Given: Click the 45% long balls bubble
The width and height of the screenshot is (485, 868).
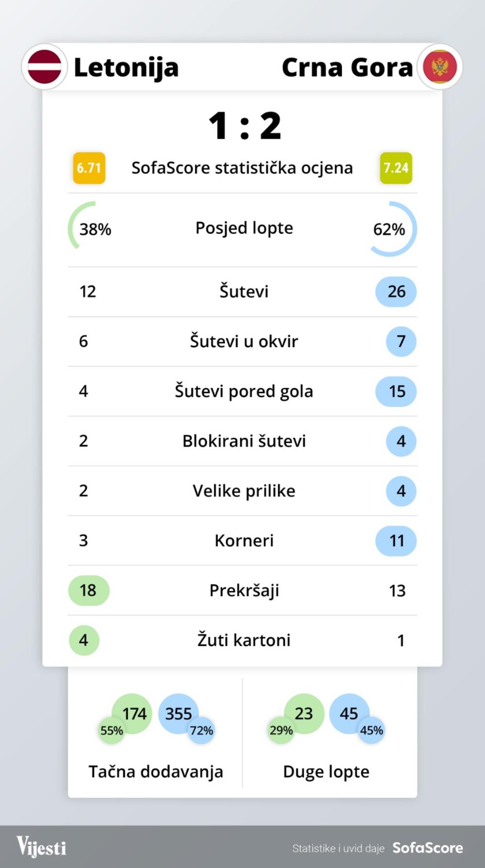Looking at the screenshot, I should [372, 730].
